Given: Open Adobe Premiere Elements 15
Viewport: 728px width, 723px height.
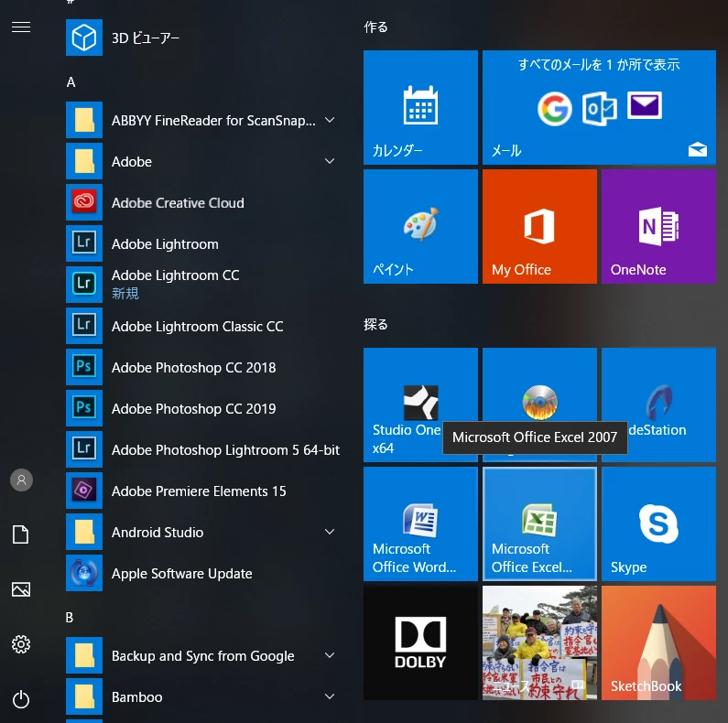Looking at the screenshot, I should tap(204, 491).
